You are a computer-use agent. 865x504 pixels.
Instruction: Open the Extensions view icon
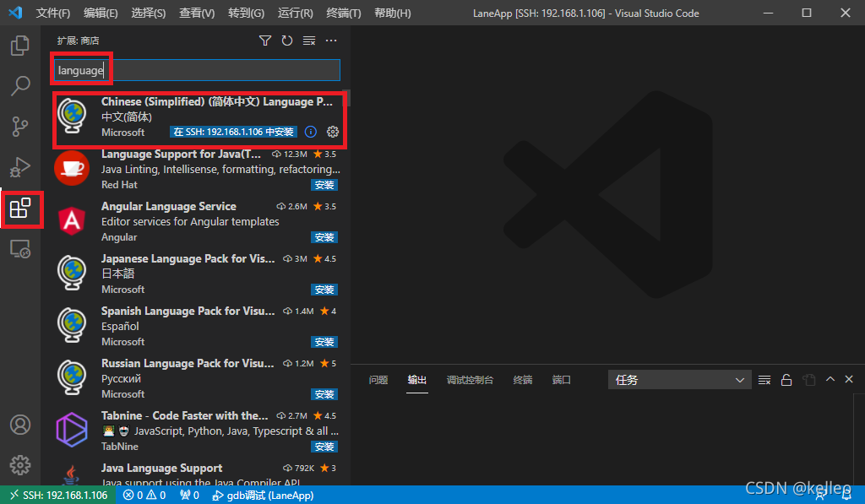point(20,208)
